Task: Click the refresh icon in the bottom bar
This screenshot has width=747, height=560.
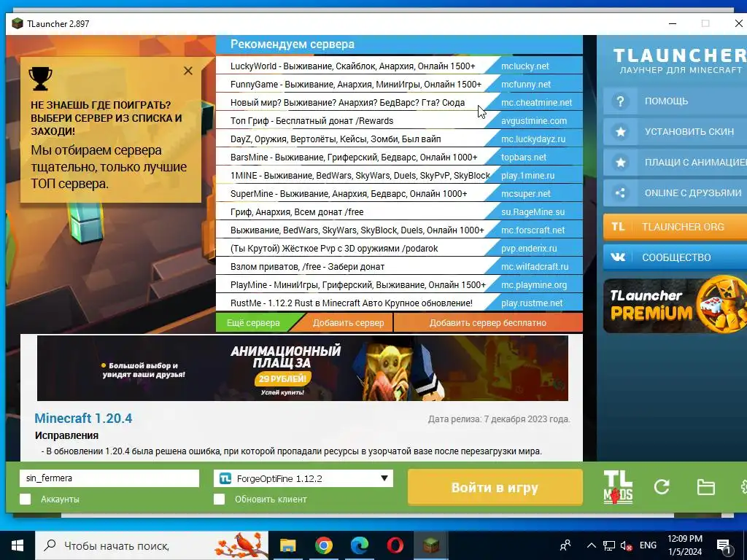Action: [x=662, y=486]
